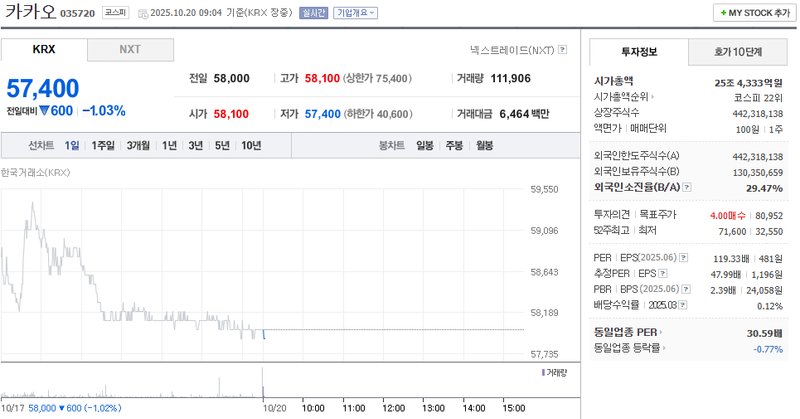Open the 호가10단계 tab
800x419 pixels.
coord(738,51)
